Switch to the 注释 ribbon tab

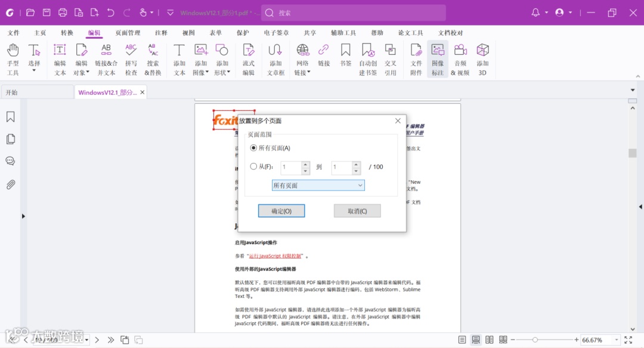pyautogui.click(x=161, y=33)
